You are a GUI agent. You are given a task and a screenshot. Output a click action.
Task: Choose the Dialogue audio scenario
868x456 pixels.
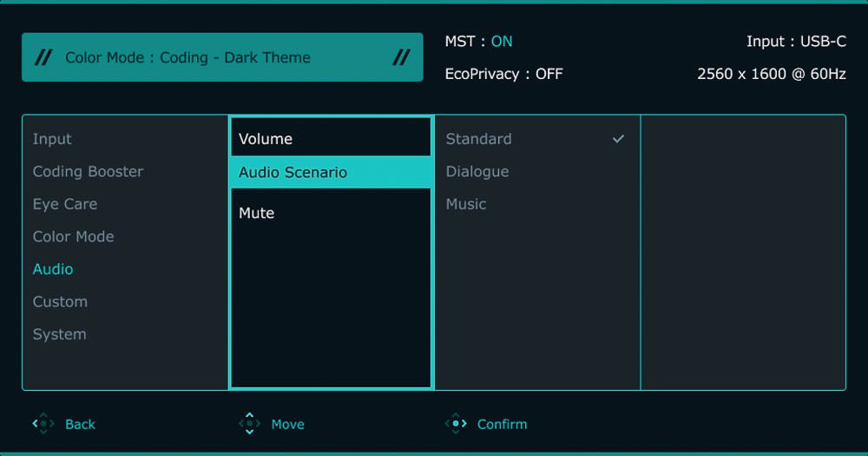click(477, 172)
